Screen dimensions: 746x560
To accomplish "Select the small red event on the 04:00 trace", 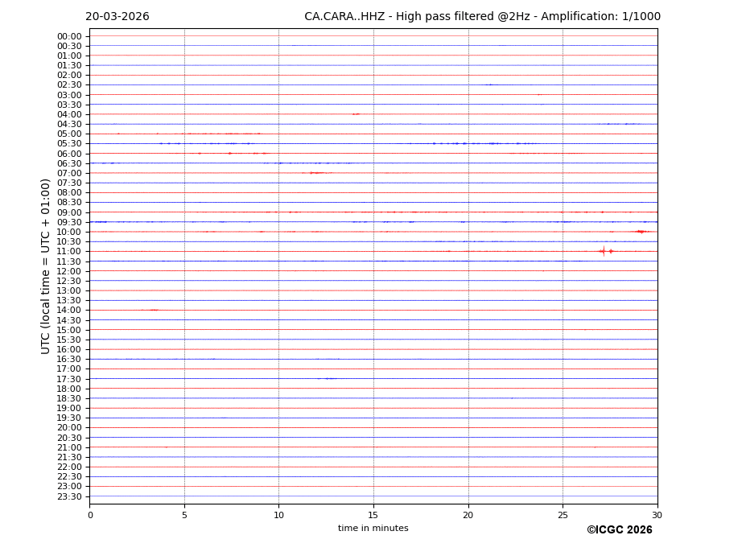I will 356,114.
